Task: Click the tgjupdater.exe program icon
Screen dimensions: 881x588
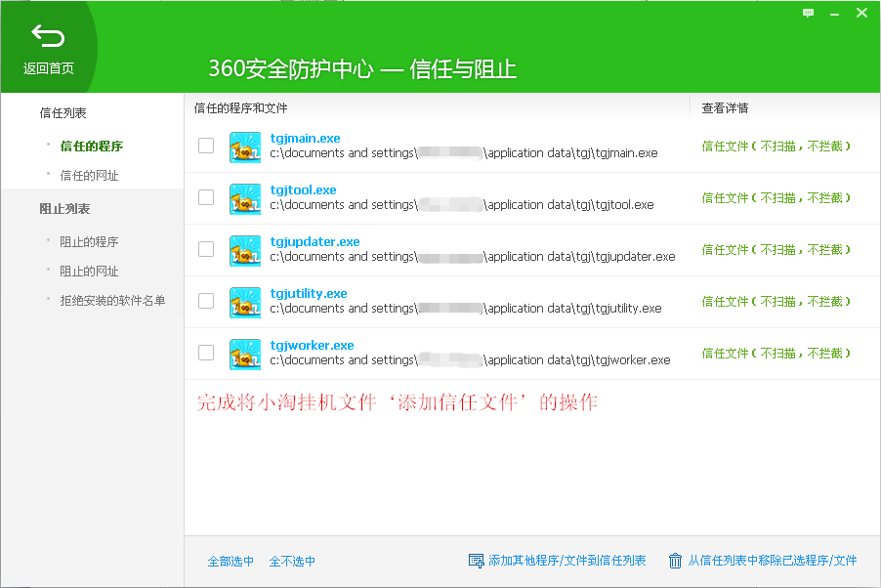Action: coord(245,251)
